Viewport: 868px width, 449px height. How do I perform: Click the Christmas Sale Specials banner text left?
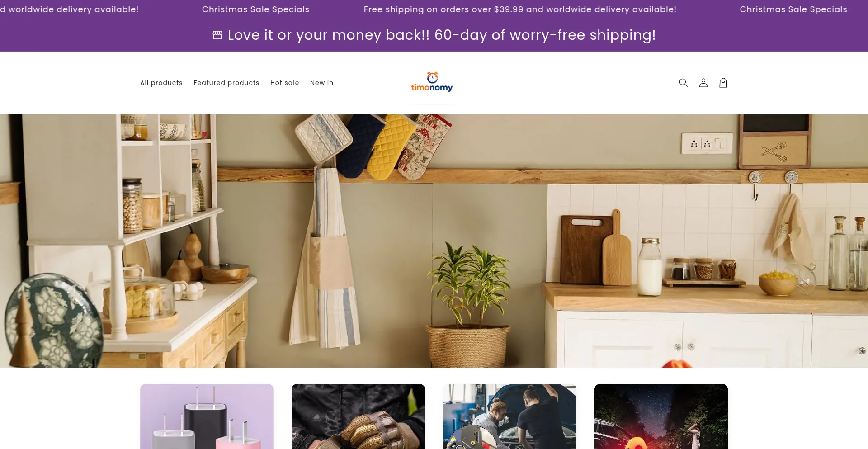tap(255, 9)
